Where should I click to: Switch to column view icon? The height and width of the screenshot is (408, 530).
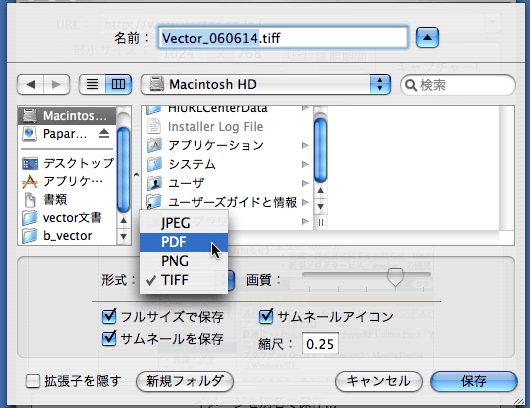[118, 84]
